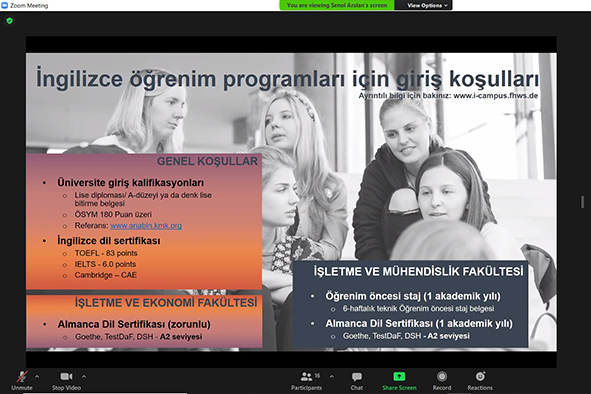591x394 pixels.
Task: Click the GENEL KOŞULLAR heading on slide
Action: 207,161
